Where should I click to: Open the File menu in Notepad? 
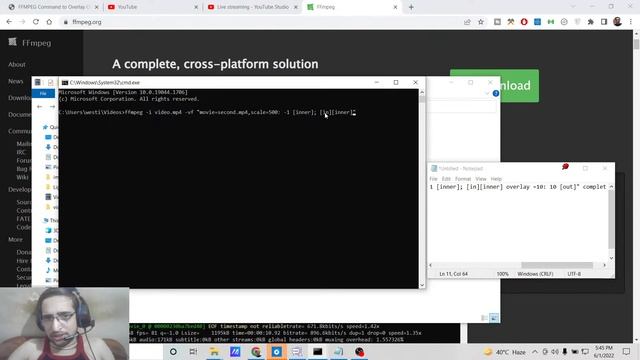click(433, 179)
